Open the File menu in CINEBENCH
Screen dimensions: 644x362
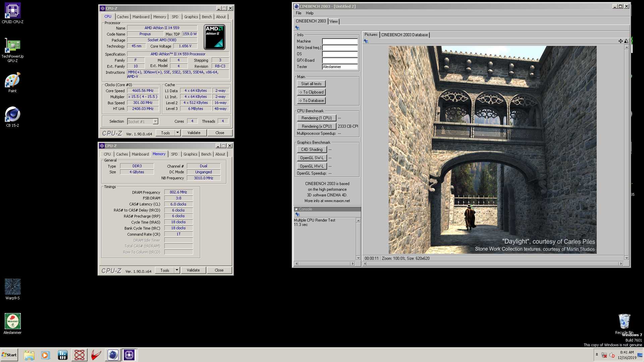pyautogui.click(x=299, y=13)
